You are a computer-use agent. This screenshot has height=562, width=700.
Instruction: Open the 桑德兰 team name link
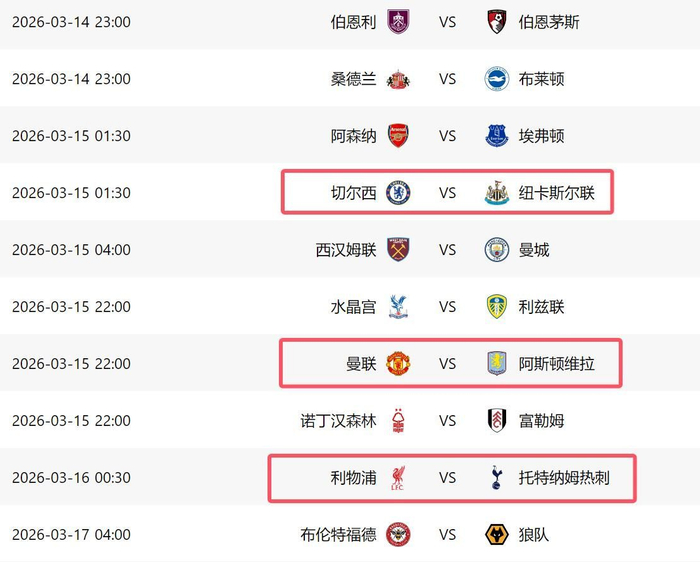354,79
